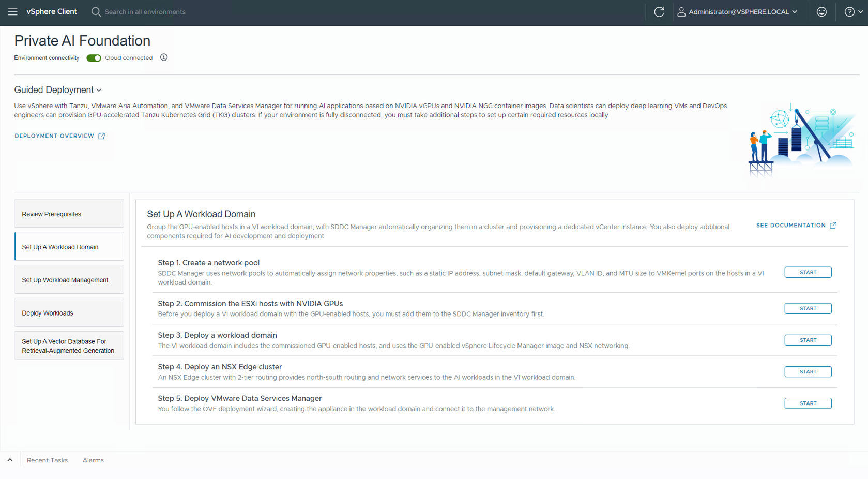Open the Alarms tab
Screen dimensions: 868x479
[x=93, y=460]
